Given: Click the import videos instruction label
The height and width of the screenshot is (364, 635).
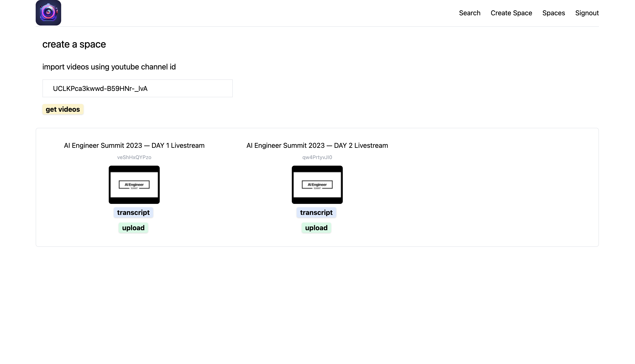Looking at the screenshot, I should [x=109, y=67].
